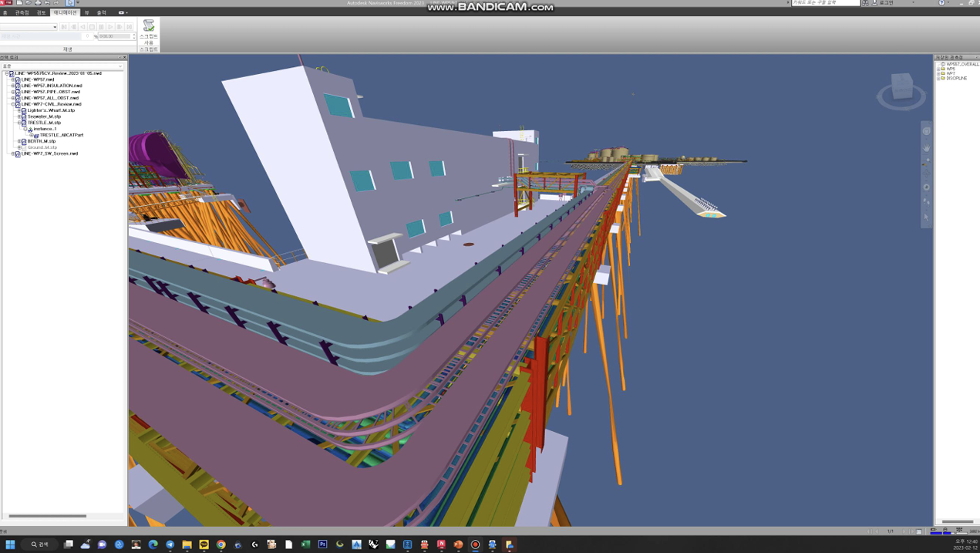Click the Walk footsteps tool in navigation bar
The height and width of the screenshot is (553, 980).
pos(927,201)
